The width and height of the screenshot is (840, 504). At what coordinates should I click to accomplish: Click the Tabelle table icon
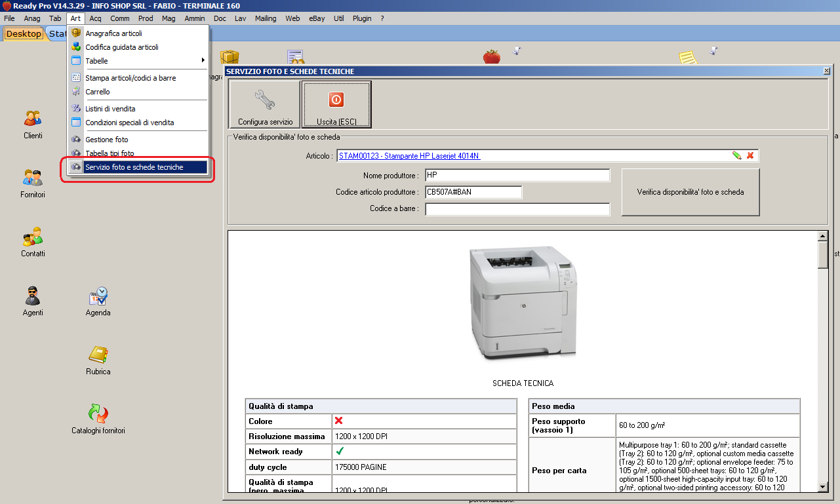pyautogui.click(x=76, y=61)
